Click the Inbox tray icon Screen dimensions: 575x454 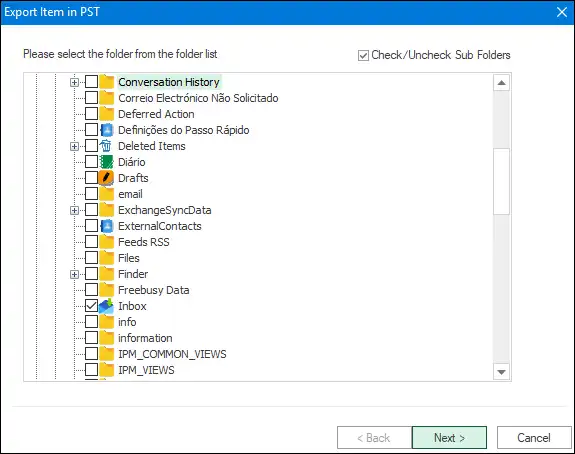click(x=106, y=306)
